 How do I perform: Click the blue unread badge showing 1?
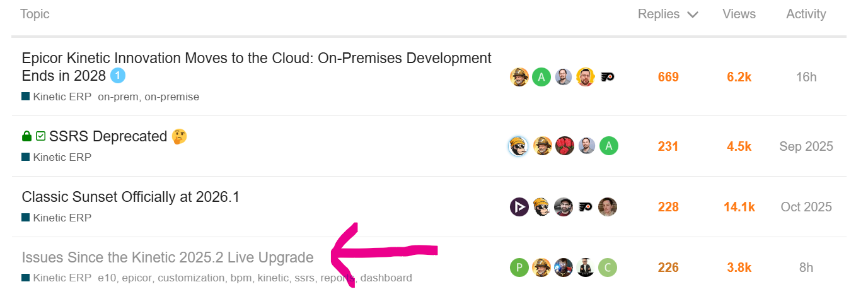pyautogui.click(x=118, y=76)
